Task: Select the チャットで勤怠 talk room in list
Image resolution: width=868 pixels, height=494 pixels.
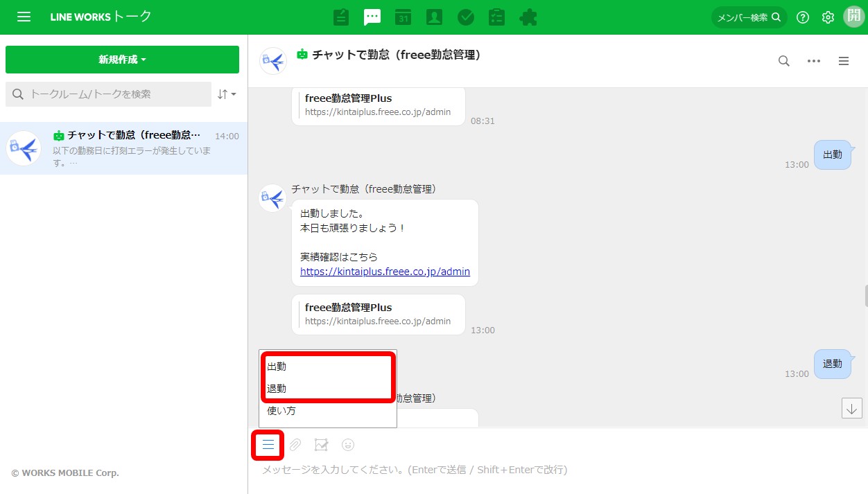Action: tap(123, 148)
